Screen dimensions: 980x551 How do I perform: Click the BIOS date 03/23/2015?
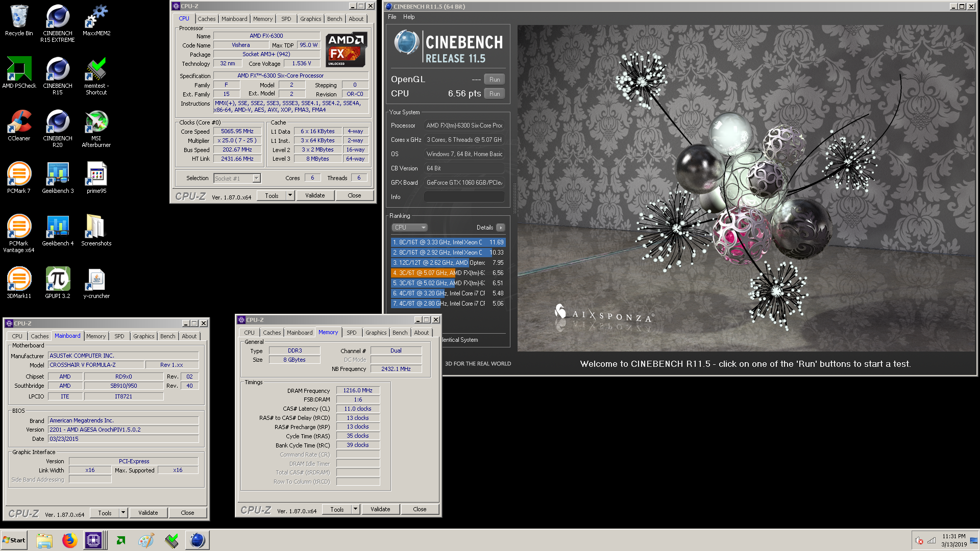tap(124, 439)
